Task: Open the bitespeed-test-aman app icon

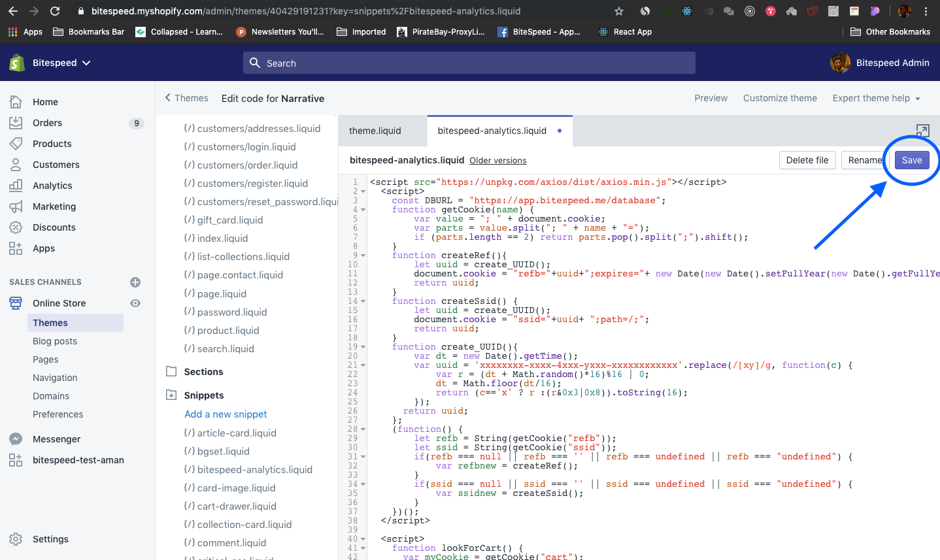Action: point(16,460)
